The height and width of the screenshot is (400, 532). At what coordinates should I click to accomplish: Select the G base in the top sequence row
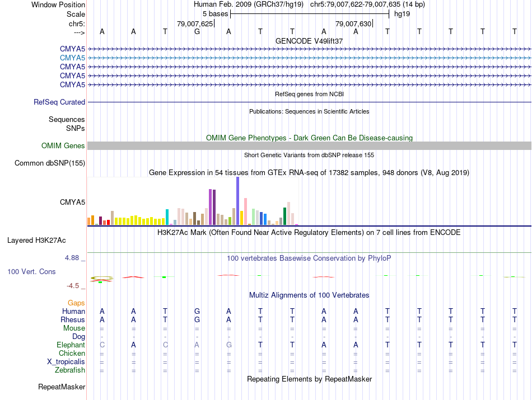pos(197,32)
